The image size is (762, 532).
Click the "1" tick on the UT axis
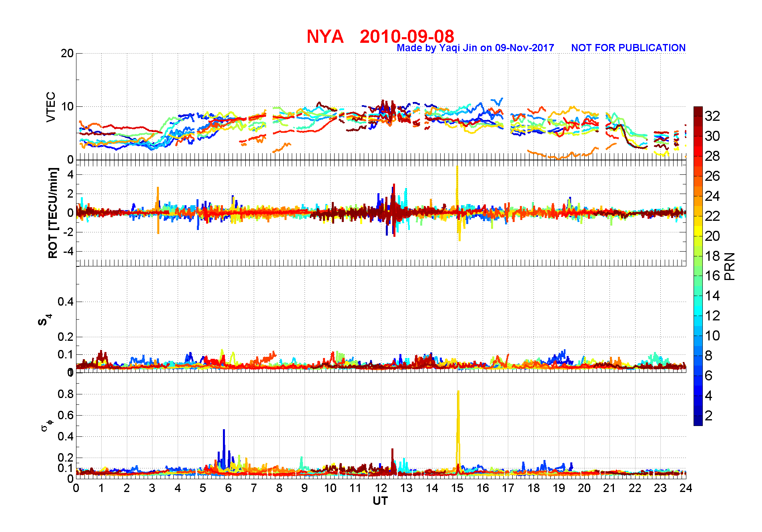click(101, 488)
